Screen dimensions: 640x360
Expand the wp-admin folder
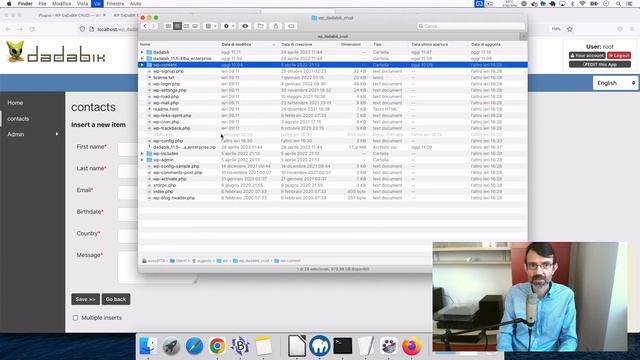(142, 160)
